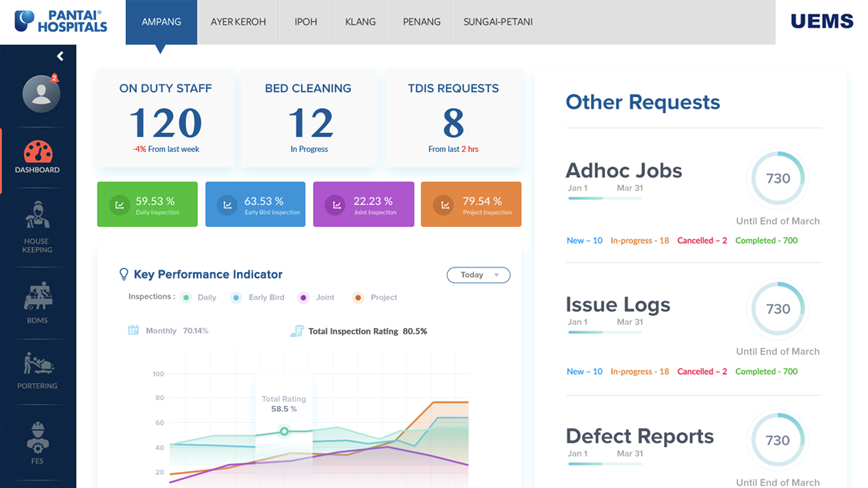Open the House Keeping sidebar icon
Viewport: 868px width, 488px height.
37,216
